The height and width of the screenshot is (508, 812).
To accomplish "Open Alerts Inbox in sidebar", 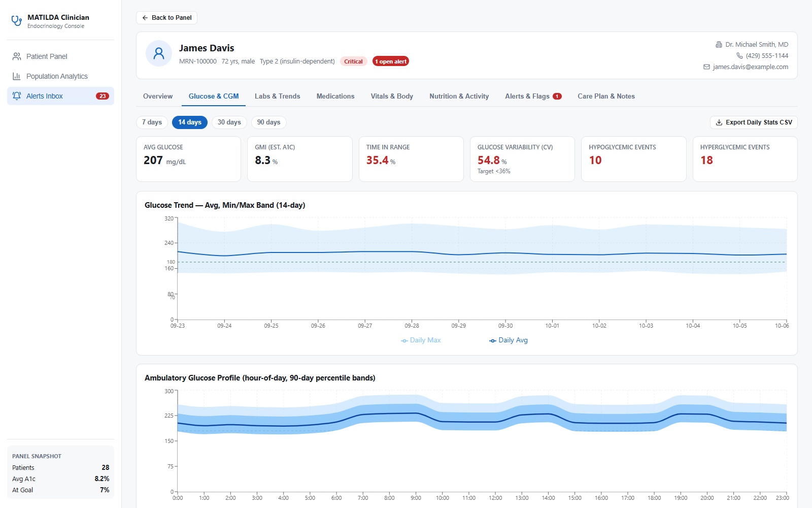I will click(x=60, y=96).
